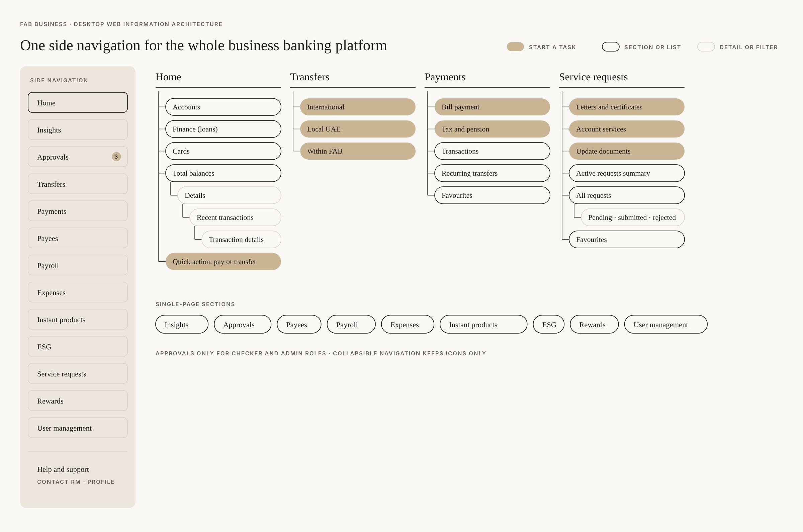Click the Service requests column heading
Image resolution: width=803 pixels, height=532 pixels.
click(593, 77)
